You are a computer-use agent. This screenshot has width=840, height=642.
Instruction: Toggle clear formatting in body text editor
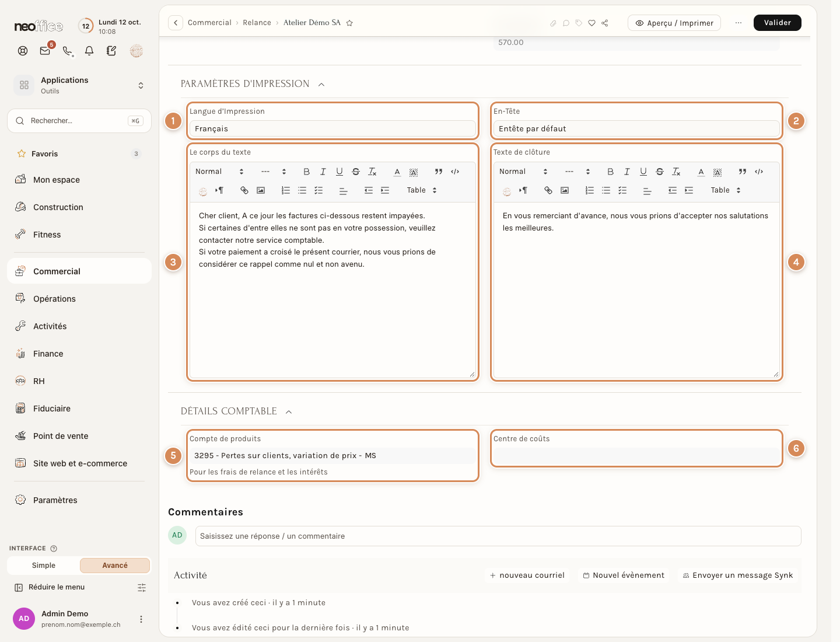click(372, 172)
